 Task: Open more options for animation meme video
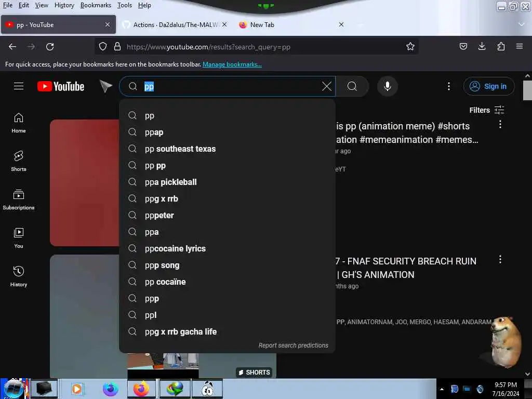pyautogui.click(x=500, y=125)
